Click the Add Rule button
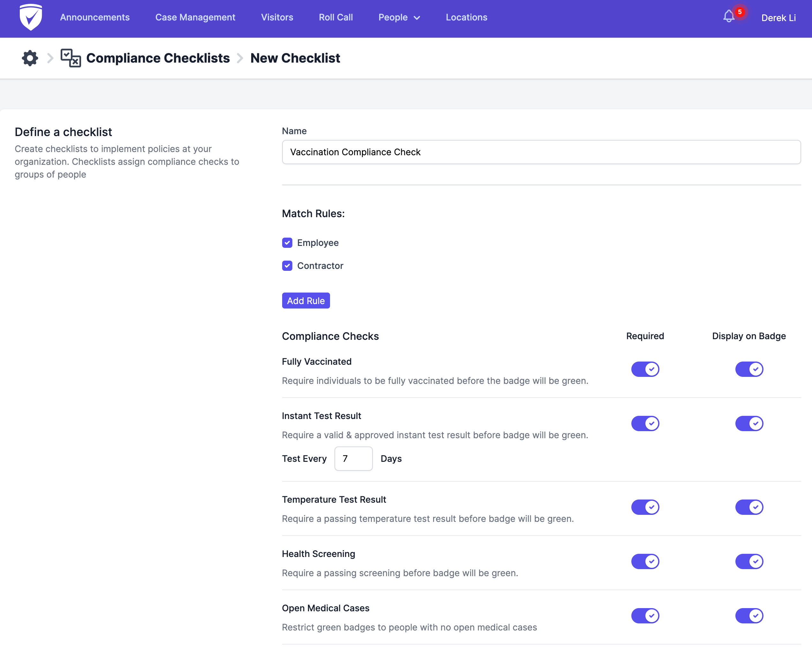The height and width of the screenshot is (656, 812). (305, 301)
